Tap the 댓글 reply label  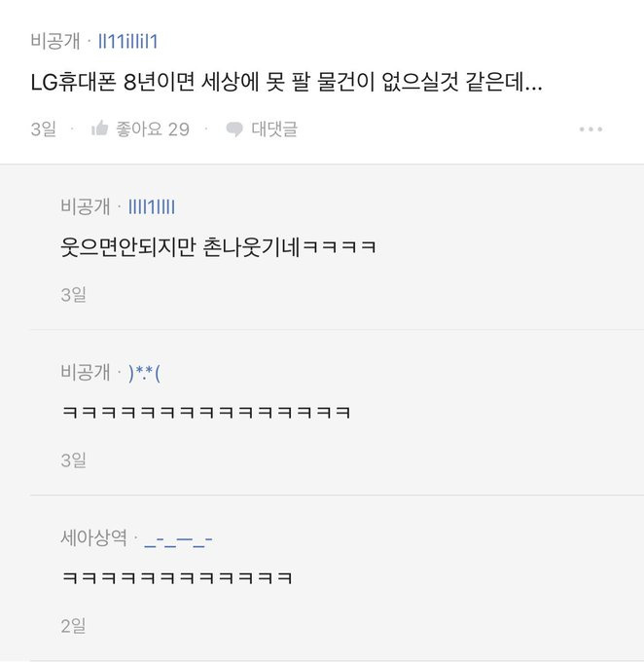point(274,129)
